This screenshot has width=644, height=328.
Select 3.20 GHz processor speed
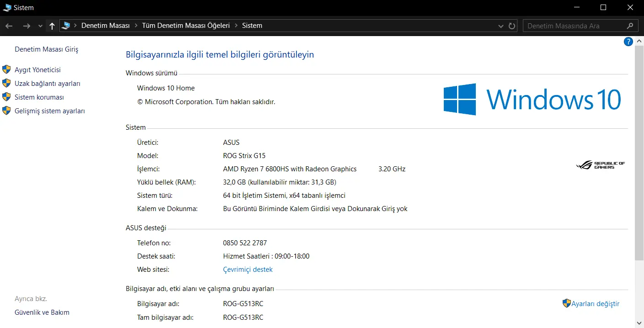click(392, 169)
